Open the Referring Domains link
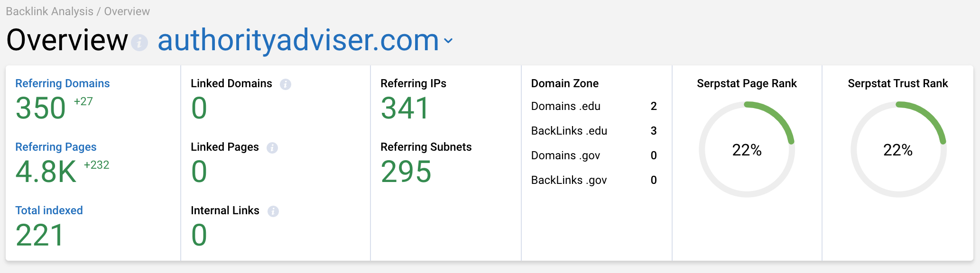 pyautogui.click(x=62, y=83)
